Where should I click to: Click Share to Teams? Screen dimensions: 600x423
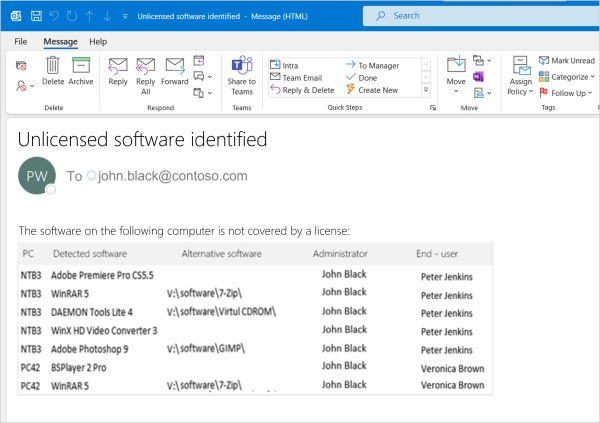[x=242, y=76]
